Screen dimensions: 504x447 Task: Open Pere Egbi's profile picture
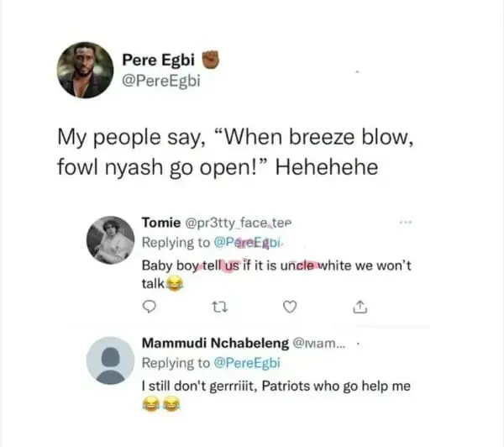[83, 70]
